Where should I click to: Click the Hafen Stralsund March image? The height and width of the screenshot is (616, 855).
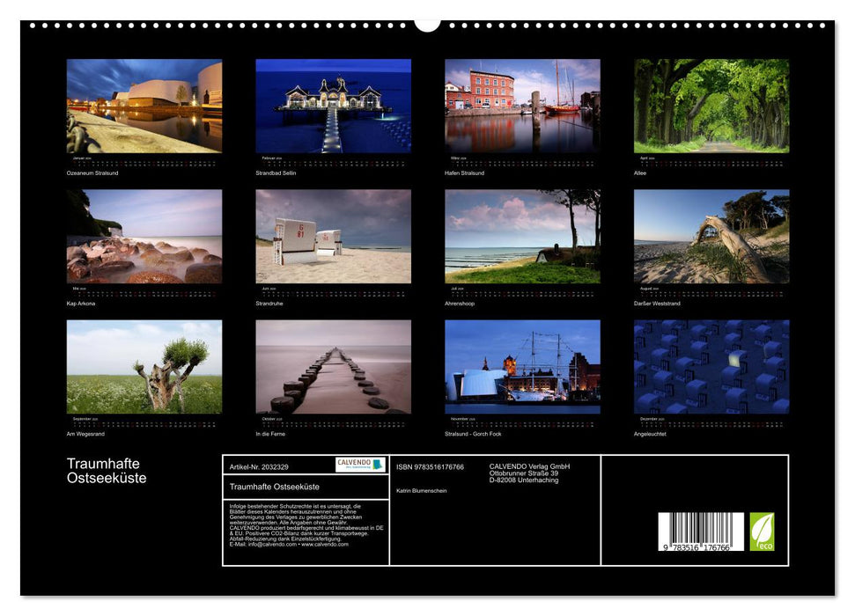pyautogui.click(x=524, y=106)
